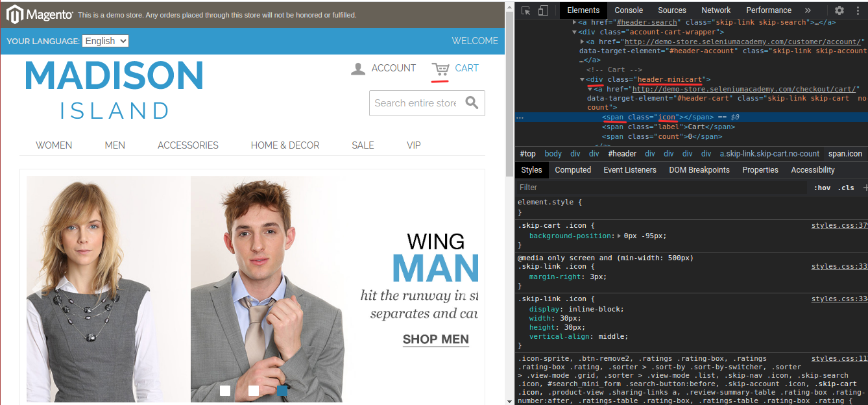Image resolution: width=868 pixels, height=405 pixels.
Task: Show more DevTools tabs with double chevron
Action: point(808,10)
